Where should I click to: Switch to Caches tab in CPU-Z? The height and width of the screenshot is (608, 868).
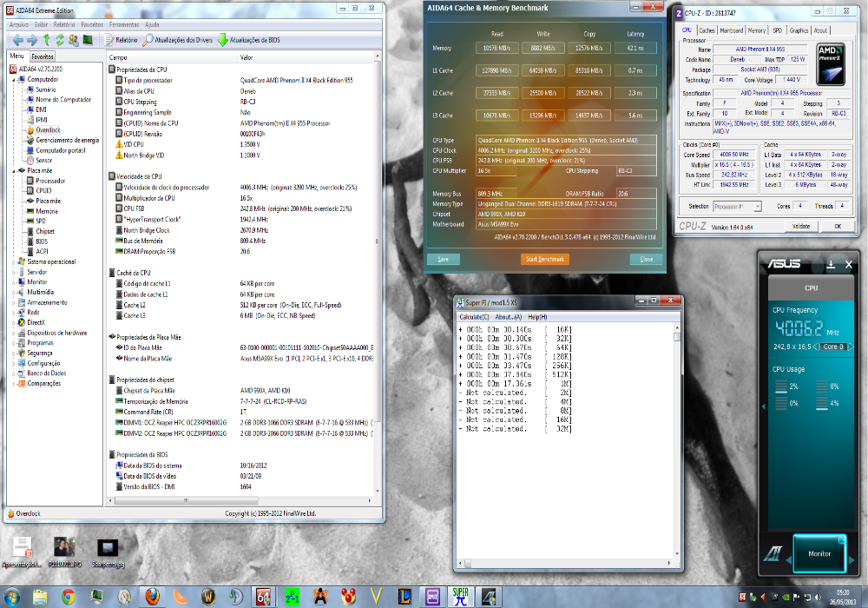click(x=707, y=30)
